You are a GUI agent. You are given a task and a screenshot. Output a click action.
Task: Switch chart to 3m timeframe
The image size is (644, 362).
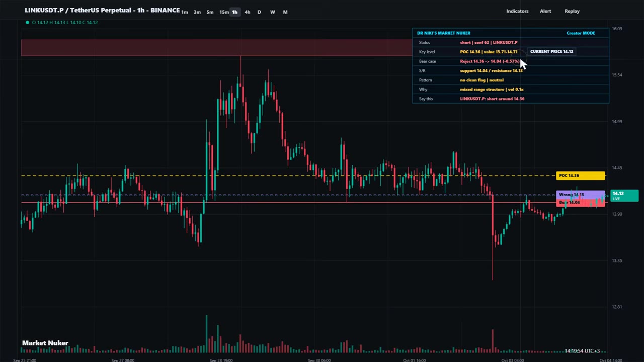point(197,12)
